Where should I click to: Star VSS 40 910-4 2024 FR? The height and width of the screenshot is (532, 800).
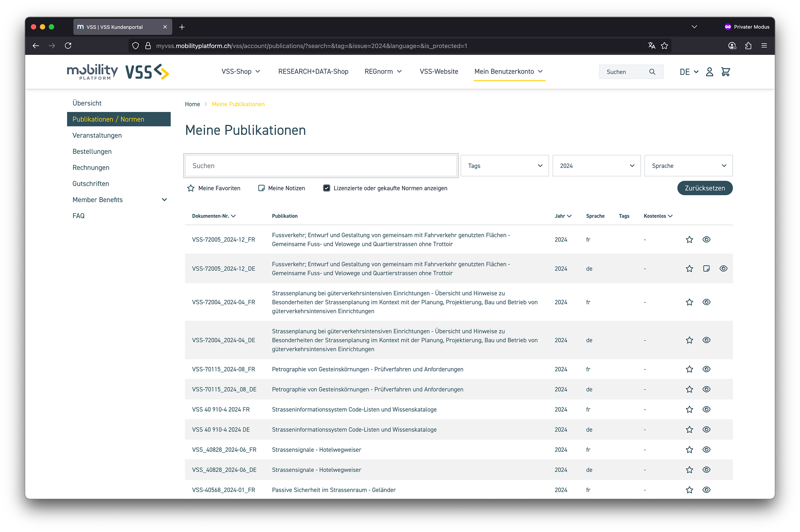click(689, 409)
